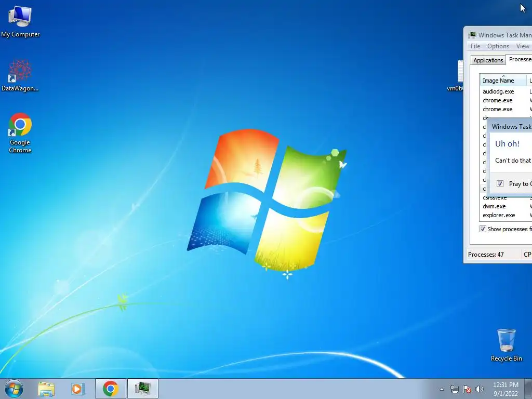Toggle the Show processes from all users checkbox
This screenshot has height=399, width=532.
point(483,229)
